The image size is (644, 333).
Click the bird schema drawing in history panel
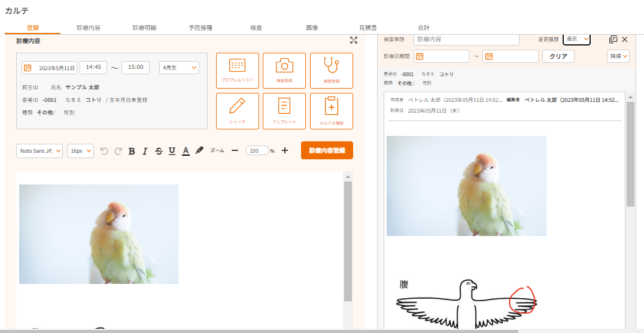pyautogui.click(x=467, y=304)
